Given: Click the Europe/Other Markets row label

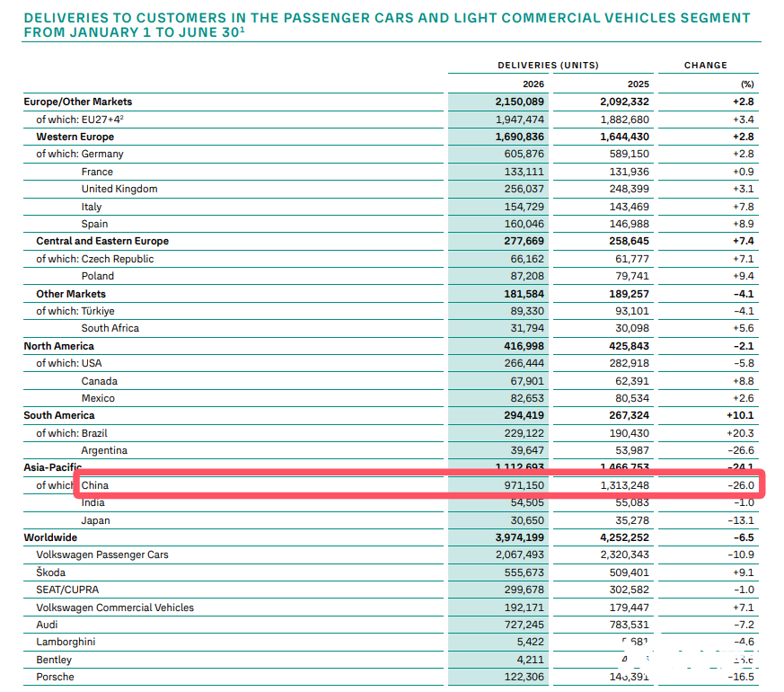Looking at the screenshot, I should point(78,102).
